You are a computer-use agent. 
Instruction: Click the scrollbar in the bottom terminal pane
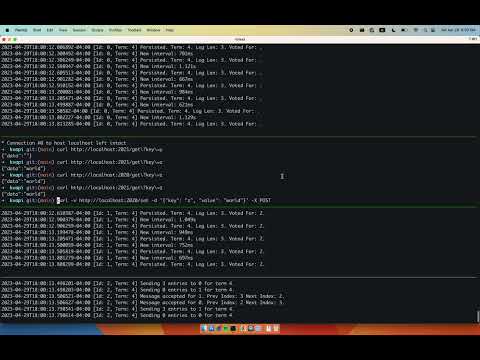click(x=478, y=316)
